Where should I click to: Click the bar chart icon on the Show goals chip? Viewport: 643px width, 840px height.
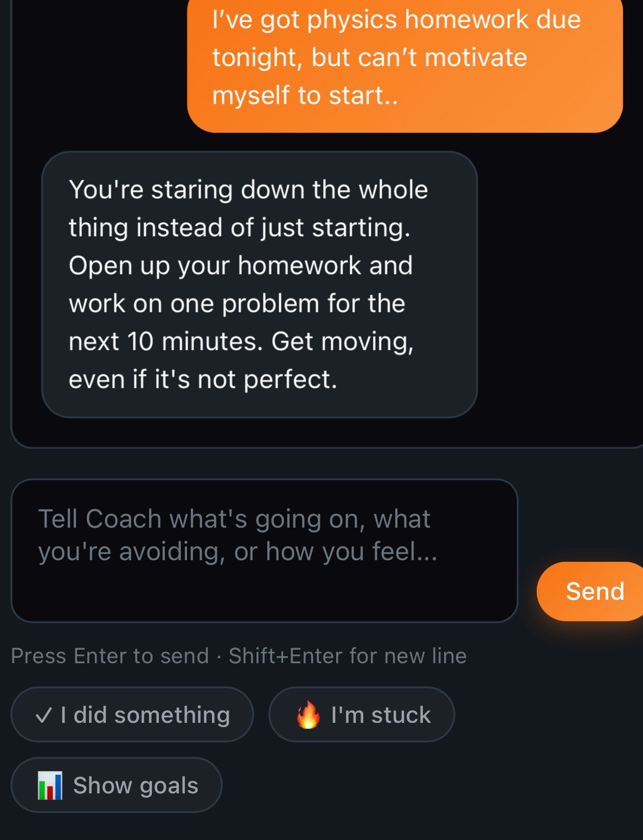click(51, 784)
